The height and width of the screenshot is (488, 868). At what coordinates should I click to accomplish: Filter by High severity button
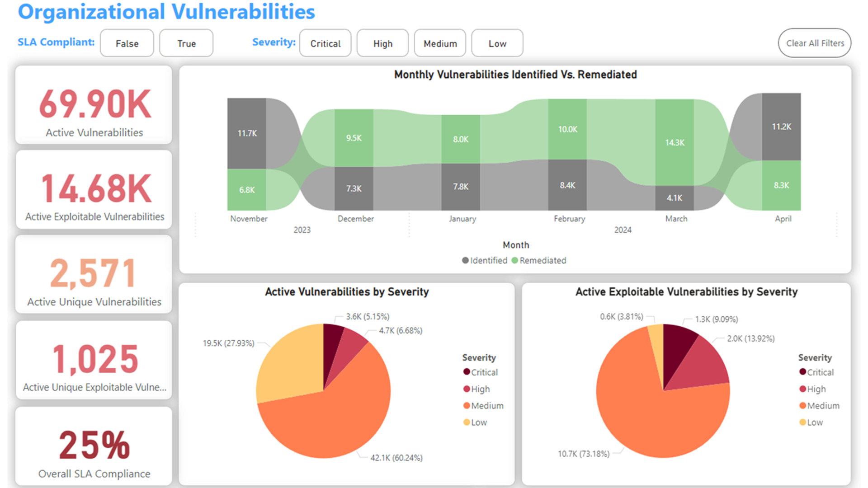coord(382,43)
